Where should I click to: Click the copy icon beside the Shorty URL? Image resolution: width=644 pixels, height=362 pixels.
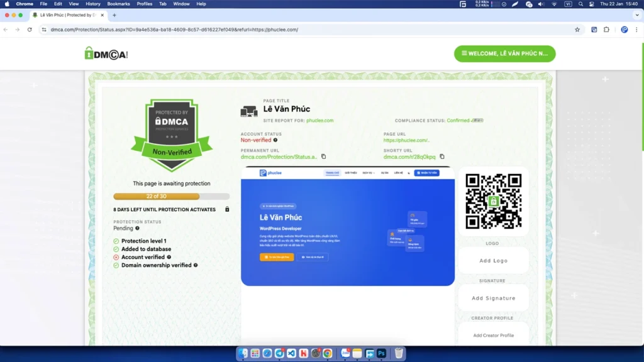pos(441,157)
